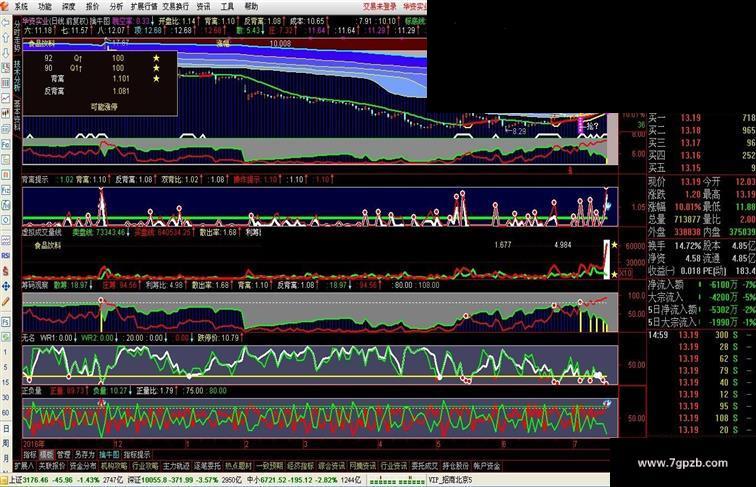This screenshot has height=487, width=756.
Task: Click the Fc icon in left sidebar
Action: point(5,144)
